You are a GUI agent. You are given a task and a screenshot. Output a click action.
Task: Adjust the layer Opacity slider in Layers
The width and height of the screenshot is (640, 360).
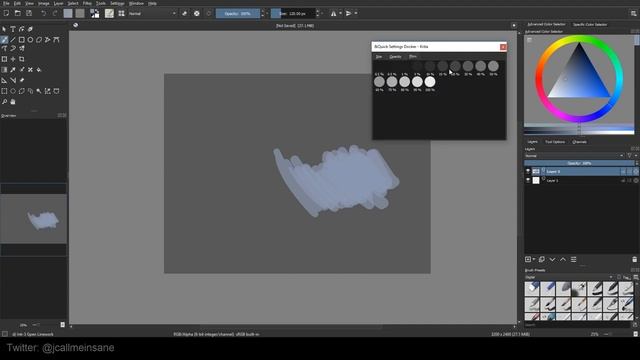[579, 163]
